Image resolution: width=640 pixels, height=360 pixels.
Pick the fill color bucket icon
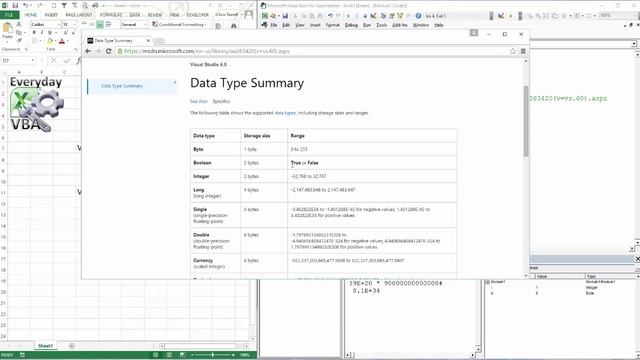tap(50, 41)
